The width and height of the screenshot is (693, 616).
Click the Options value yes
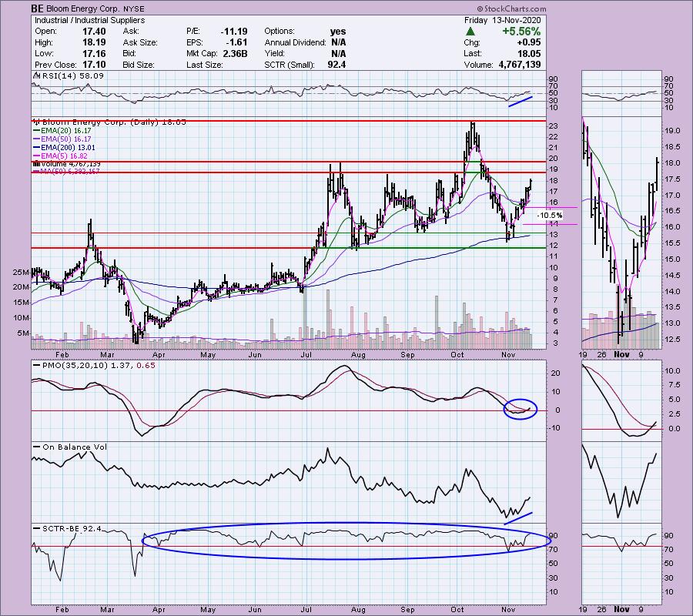point(338,32)
